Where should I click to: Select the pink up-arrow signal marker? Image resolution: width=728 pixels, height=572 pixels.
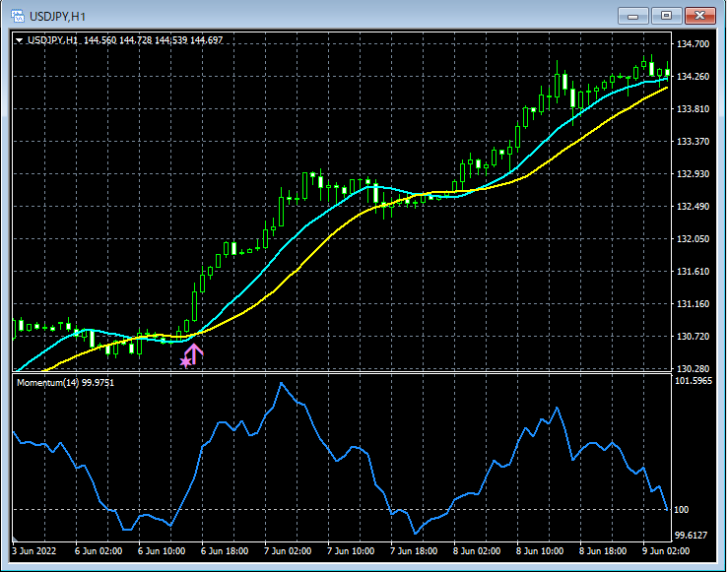(194, 353)
